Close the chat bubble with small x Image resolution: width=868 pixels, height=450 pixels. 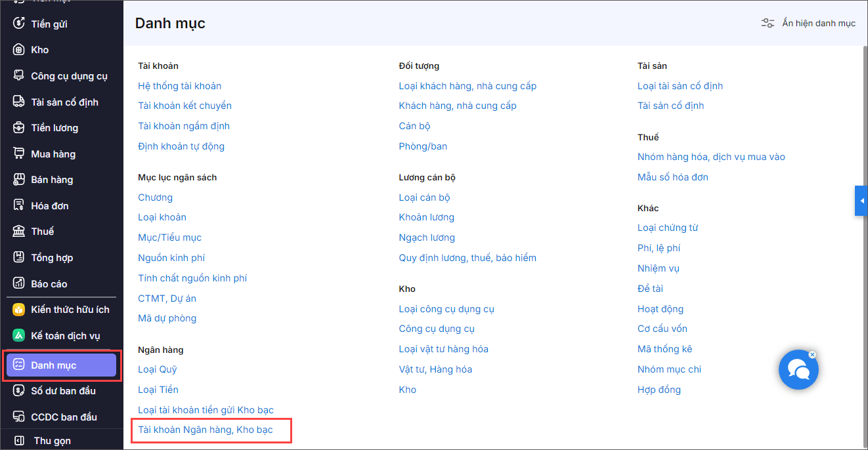(x=812, y=354)
